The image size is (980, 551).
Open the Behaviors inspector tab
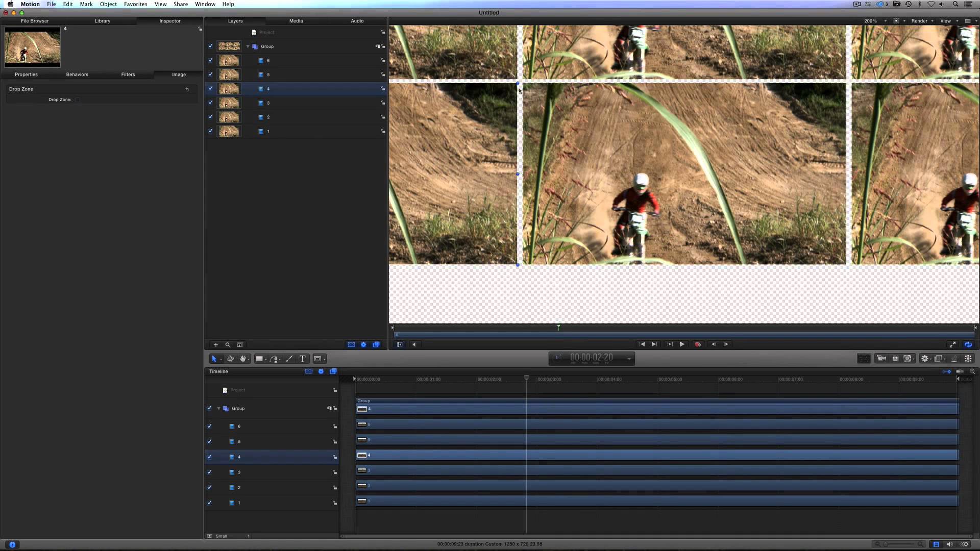coord(77,74)
